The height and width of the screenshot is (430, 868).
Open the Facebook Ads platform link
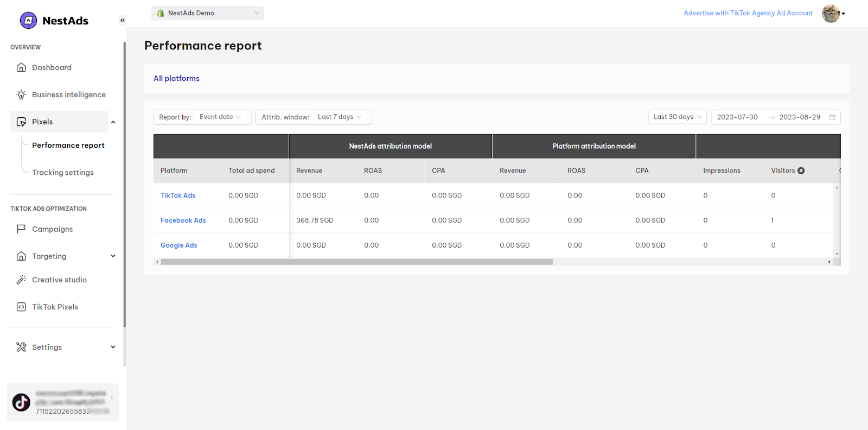[x=183, y=220]
